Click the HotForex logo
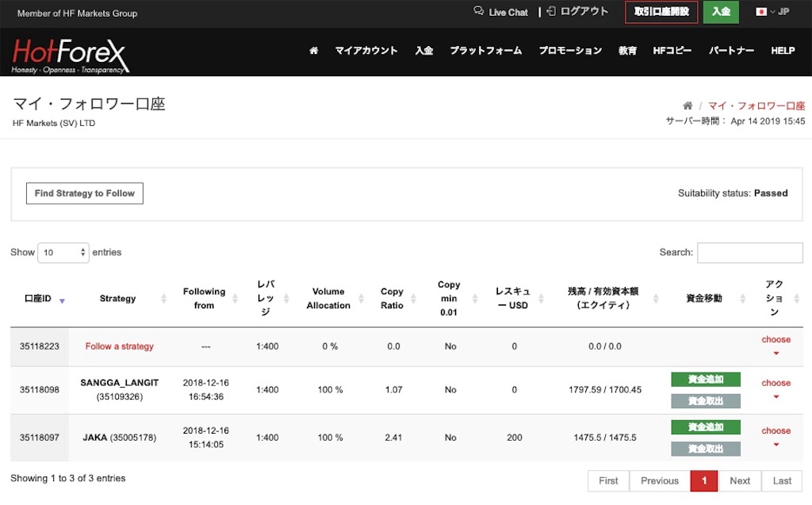 [x=71, y=55]
